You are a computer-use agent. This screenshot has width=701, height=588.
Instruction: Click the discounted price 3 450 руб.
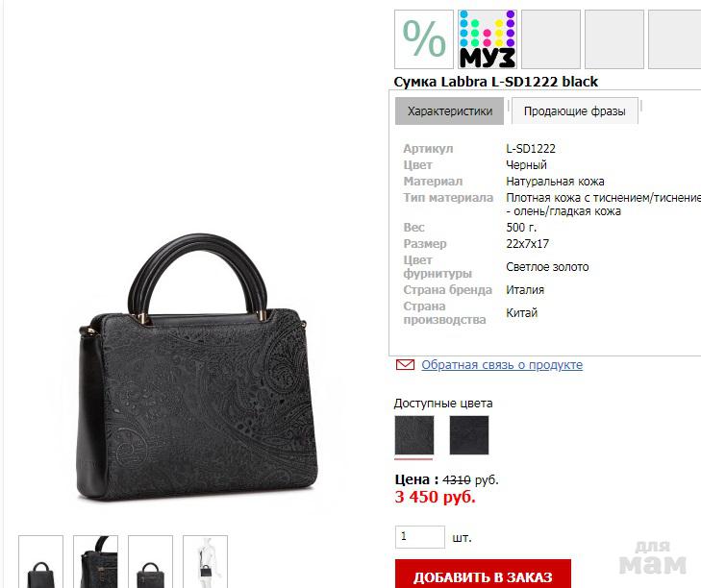pyautogui.click(x=435, y=497)
